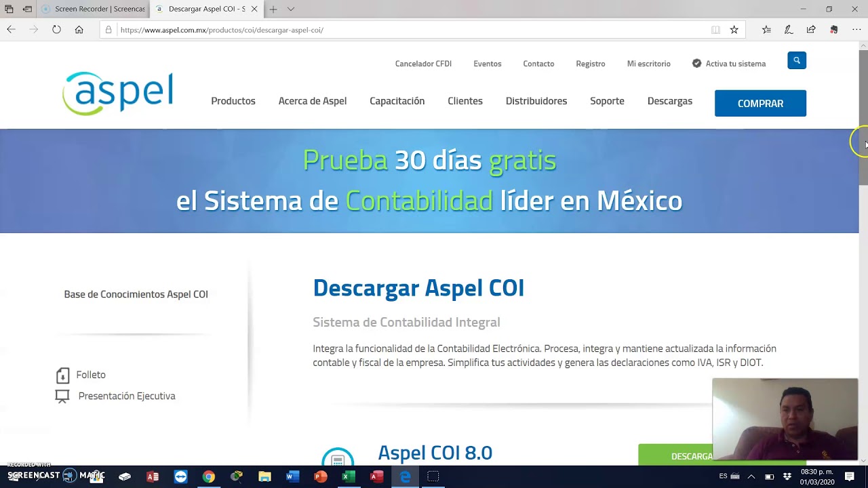Open Folleto link text
868x488 pixels.
(91, 375)
